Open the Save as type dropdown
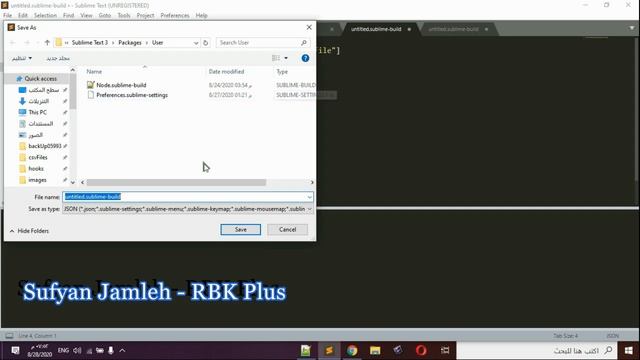Screen dimensions: 640x360 [309, 209]
